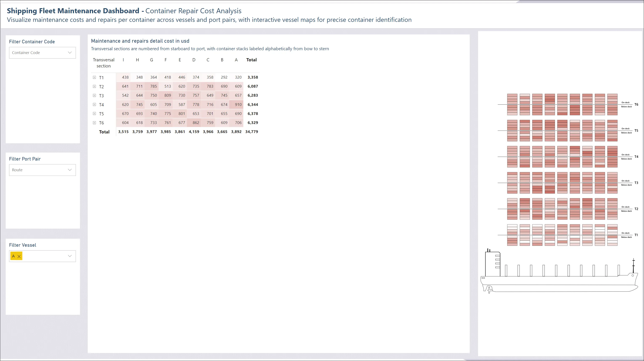Click the grand total 34,779
644x361 pixels.
(x=252, y=132)
